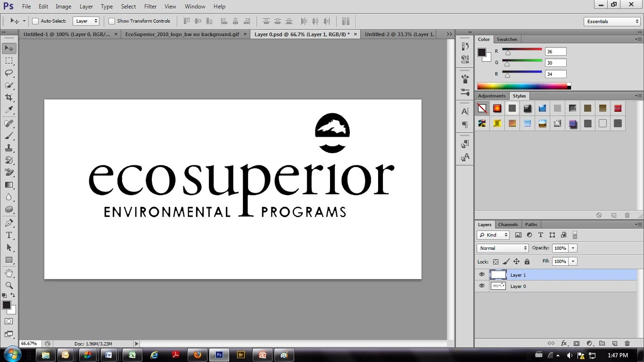The image size is (644, 362).
Task: Select the History Brush tool
Action: tap(9, 160)
